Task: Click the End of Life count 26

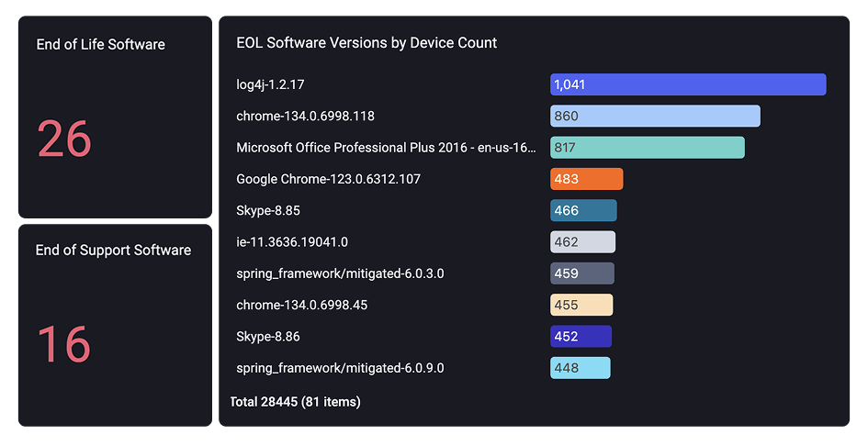Action: pos(64,139)
